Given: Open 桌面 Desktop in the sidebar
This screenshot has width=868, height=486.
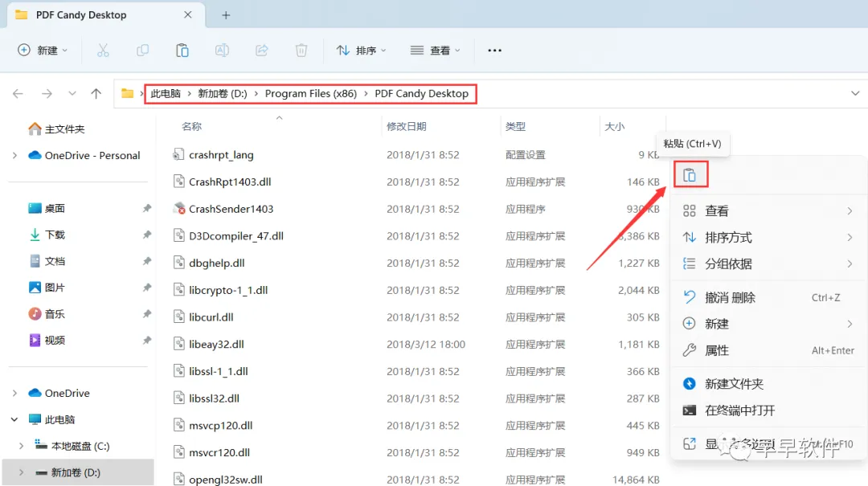Looking at the screenshot, I should 47,208.
